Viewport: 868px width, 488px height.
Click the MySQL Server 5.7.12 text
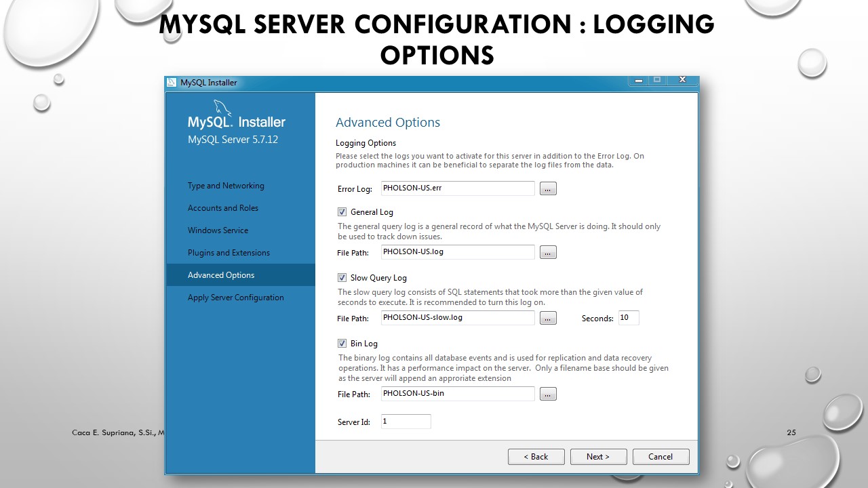233,140
